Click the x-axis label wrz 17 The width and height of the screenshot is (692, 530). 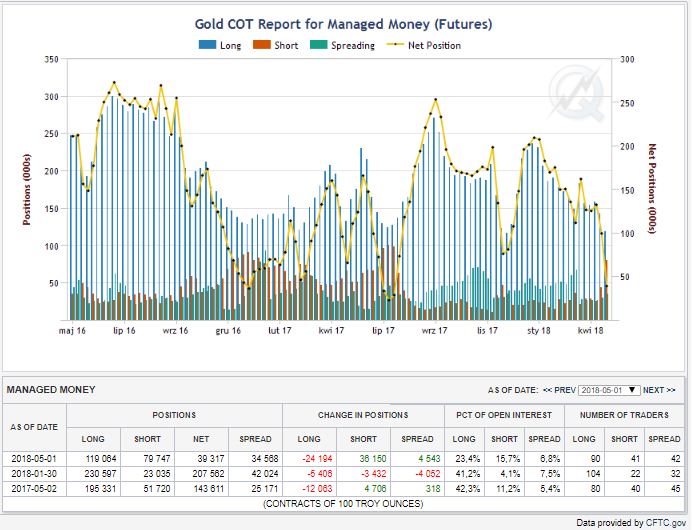coord(434,331)
